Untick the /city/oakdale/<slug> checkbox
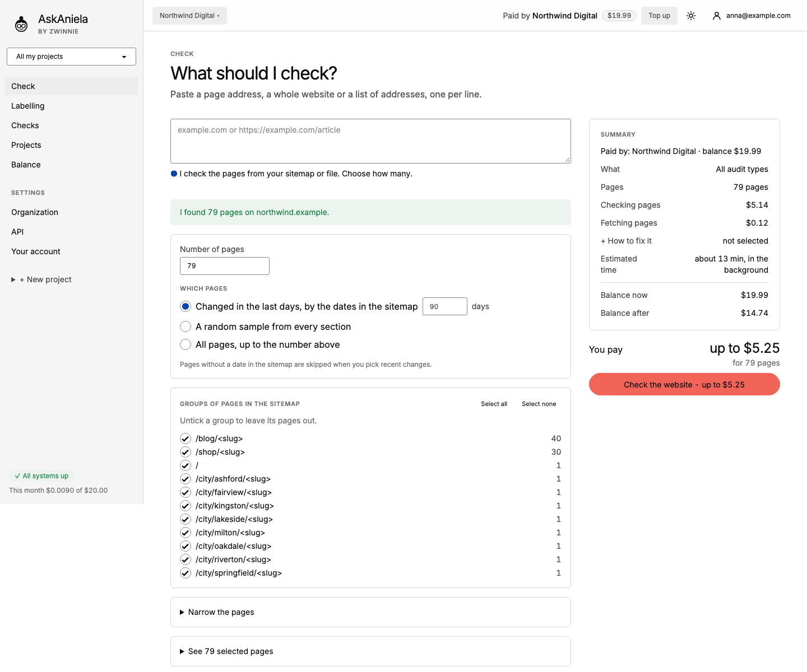Image resolution: width=807 pixels, height=672 pixels. [x=185, y=546]
